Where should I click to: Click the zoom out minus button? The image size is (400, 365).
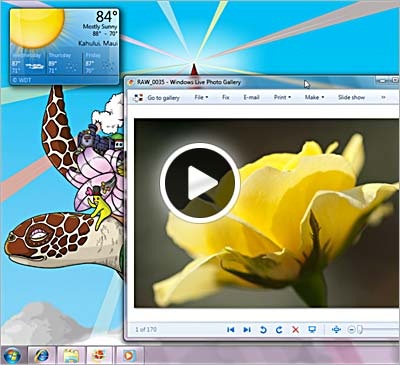click(351, 330)
